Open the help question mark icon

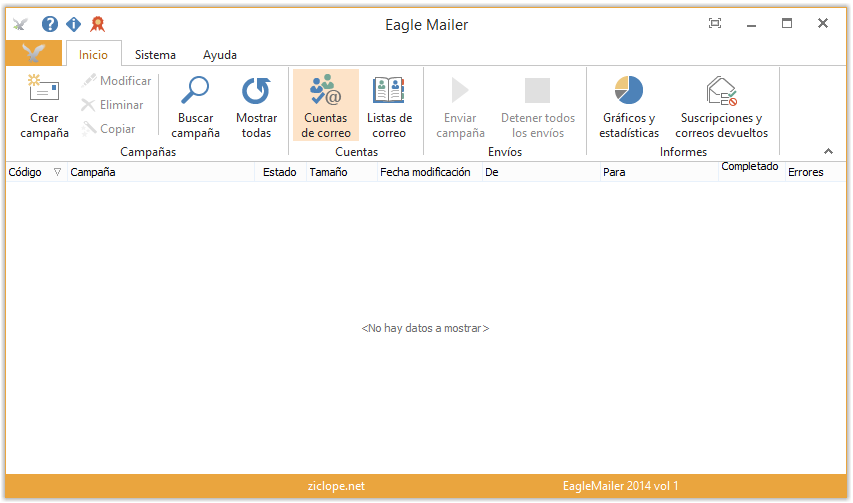coord(50,24)
